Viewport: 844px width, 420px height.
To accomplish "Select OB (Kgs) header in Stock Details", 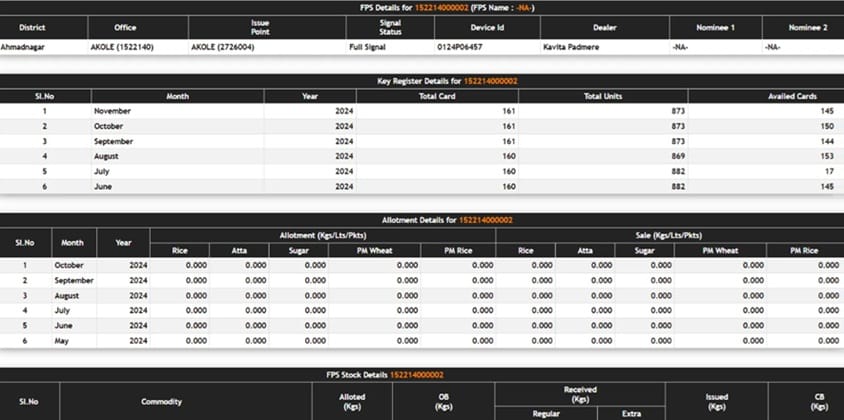I will [x=444, y=402].
